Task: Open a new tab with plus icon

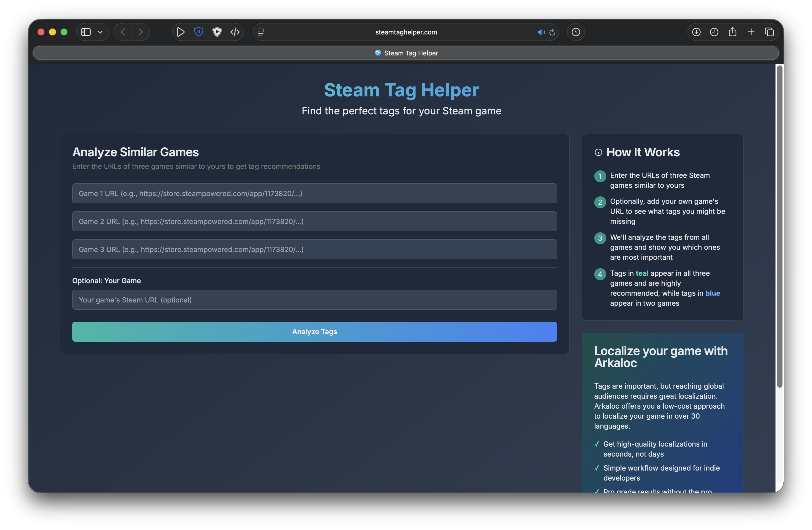Action: pyautogui.click(x=751, y=32)
